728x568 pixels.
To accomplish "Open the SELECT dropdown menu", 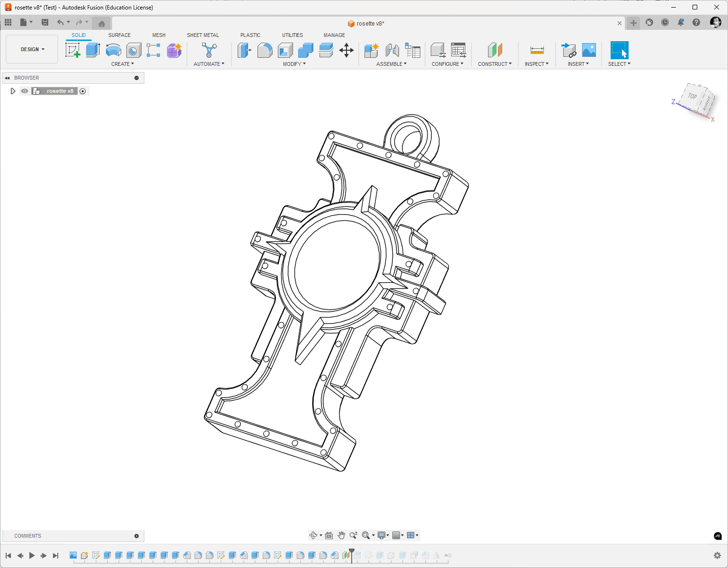I will [619, 64].
